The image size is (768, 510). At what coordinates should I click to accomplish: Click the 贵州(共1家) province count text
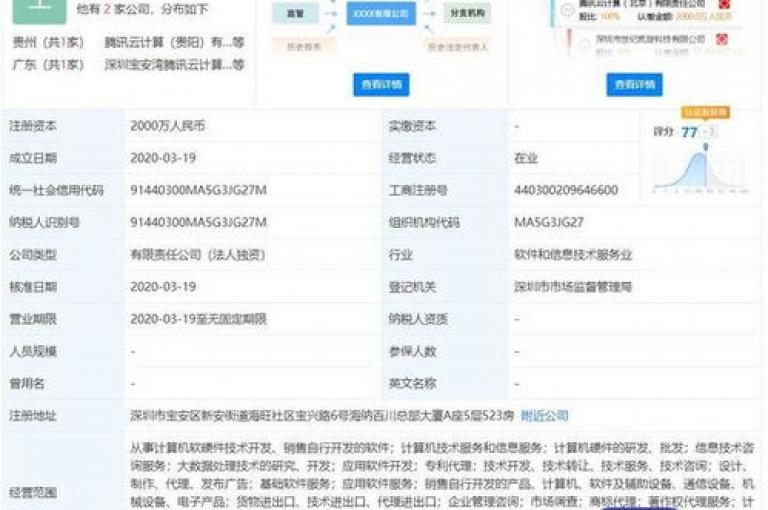tap(48, 43)
